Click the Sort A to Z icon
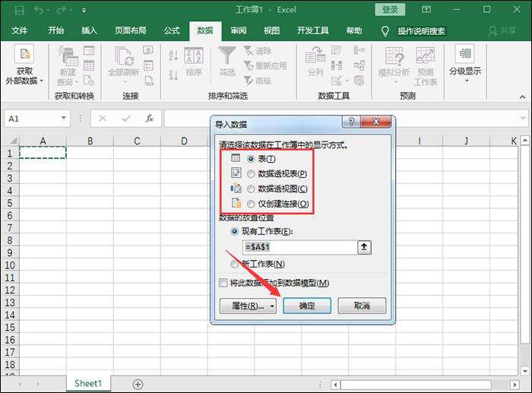The image size is (532, 393). 173,55
